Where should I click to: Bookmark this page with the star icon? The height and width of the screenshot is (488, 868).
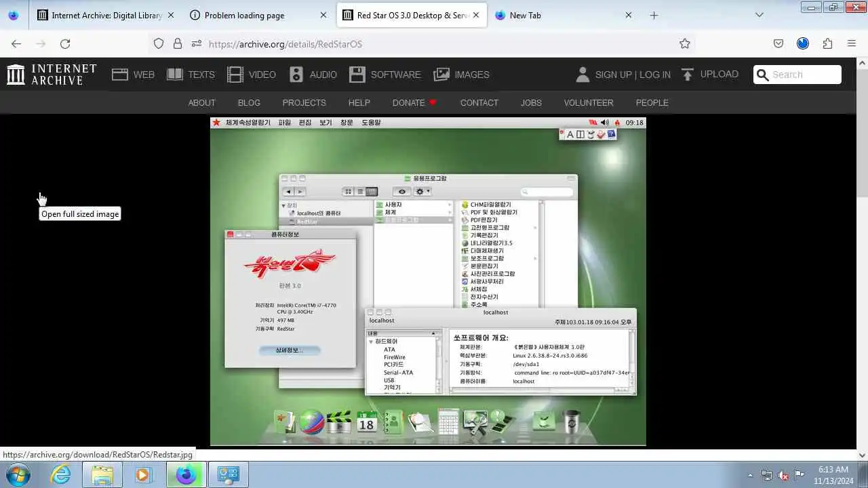pyautogui.click(x=685, y=43)
